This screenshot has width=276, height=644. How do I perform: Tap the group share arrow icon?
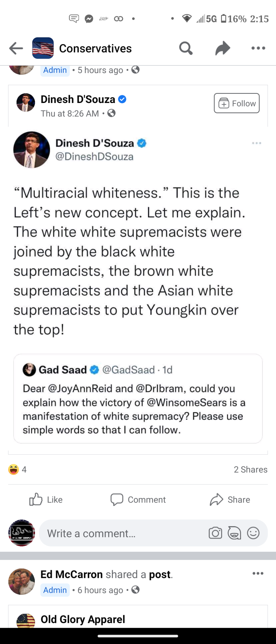223,49
